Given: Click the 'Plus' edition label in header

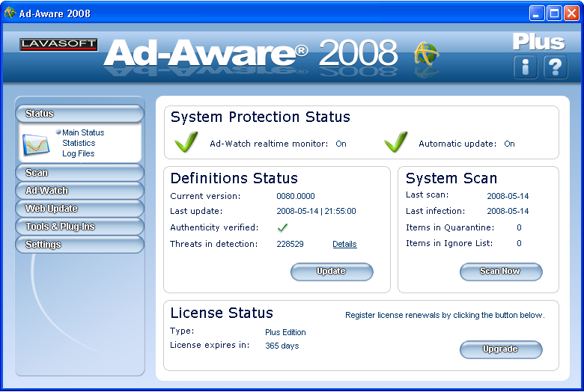Looking at the screenshot, I should (539, 42).
